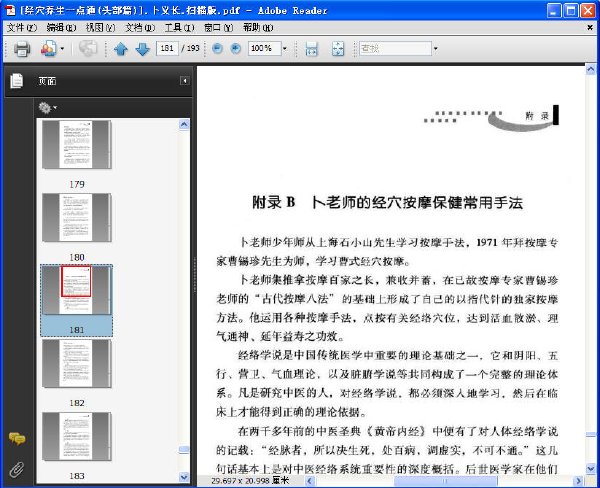Open the zoom level dropdown arrow
The height and width of the screenshot is (488, 600).
(285, 49)
